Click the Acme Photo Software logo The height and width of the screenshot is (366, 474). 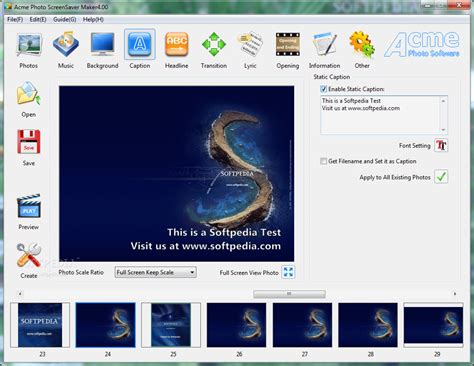[x=422, y=45]
